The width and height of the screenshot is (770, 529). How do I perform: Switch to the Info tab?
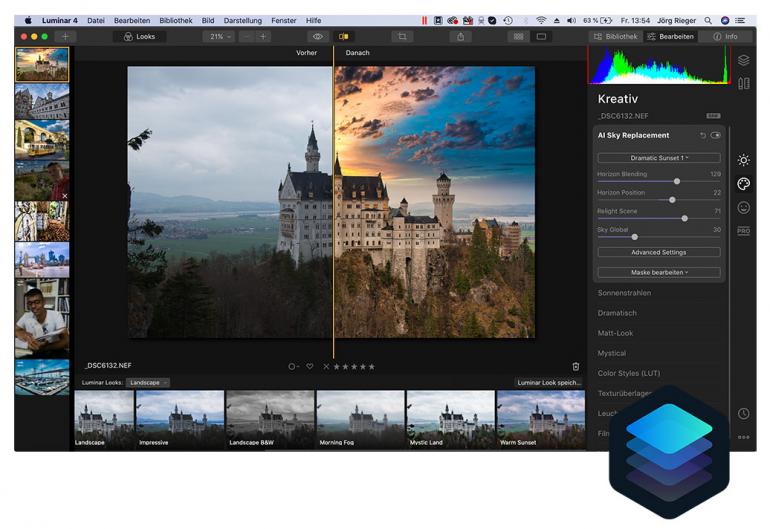pos(725,36)
